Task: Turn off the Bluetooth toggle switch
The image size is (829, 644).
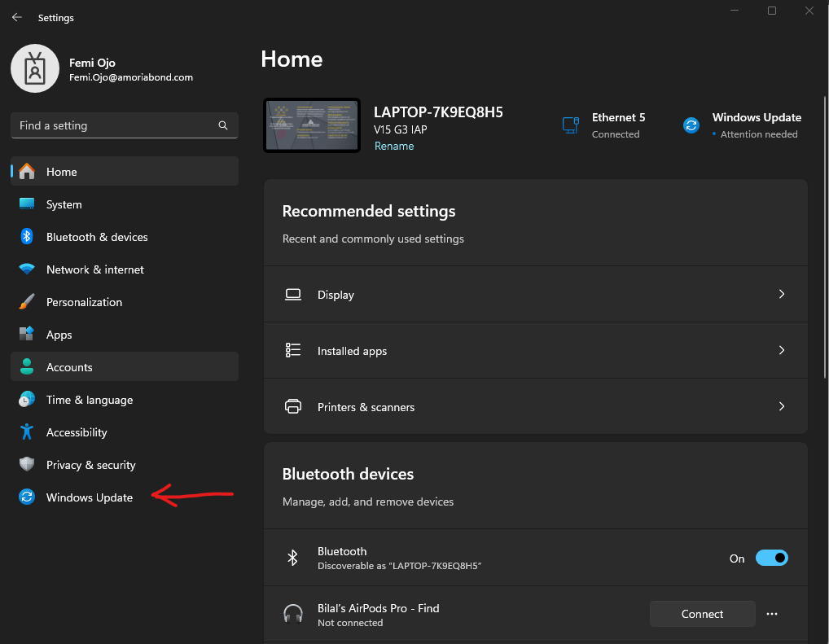Action: coord(771,558)
